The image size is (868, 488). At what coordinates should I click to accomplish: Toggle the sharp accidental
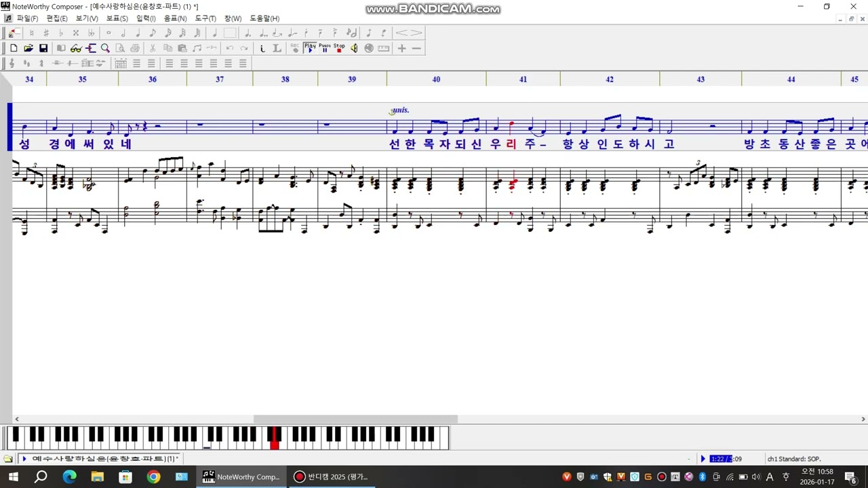point(46,33)
